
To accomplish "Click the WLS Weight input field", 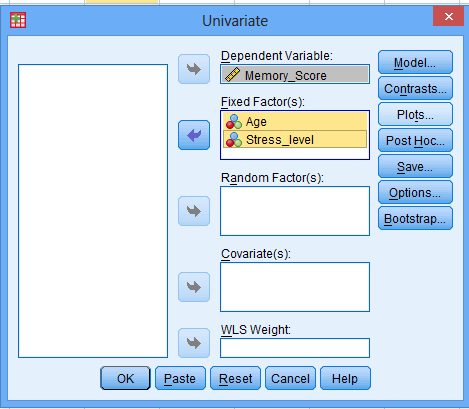I will pyautogui.click(x=295, y=348).
